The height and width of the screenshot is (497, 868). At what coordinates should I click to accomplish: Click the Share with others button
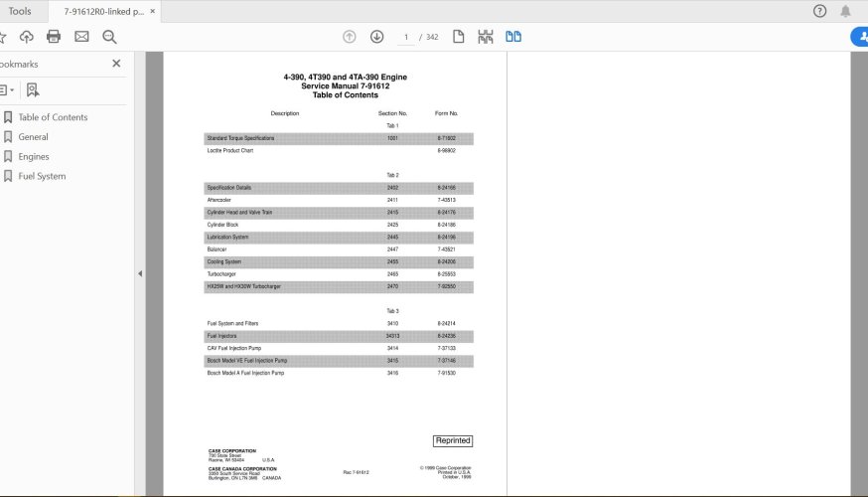859,37
